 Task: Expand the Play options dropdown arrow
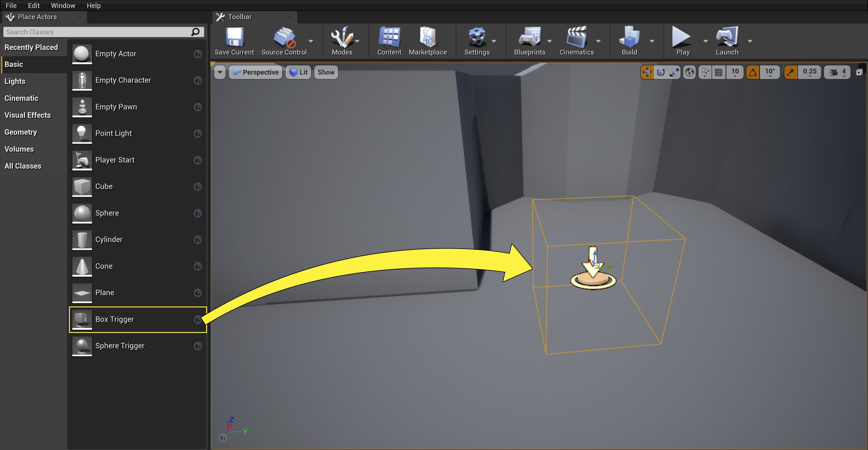point(705,41)
